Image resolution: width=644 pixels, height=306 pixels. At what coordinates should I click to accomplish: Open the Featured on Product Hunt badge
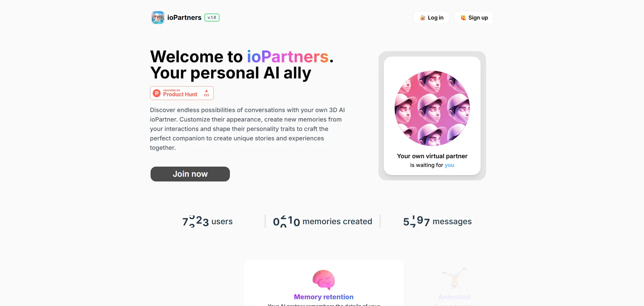[x=182, y=93]
